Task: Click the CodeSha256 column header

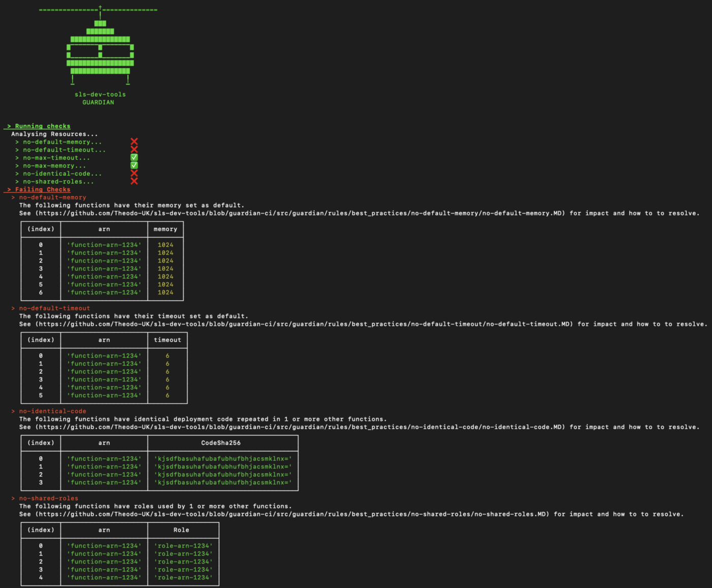Action: (222, 443)
